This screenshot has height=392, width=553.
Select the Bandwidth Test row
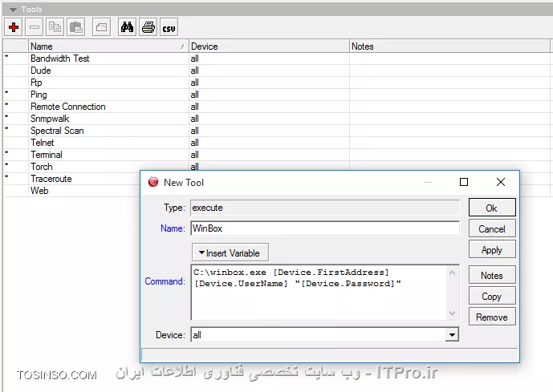[x=276, y=59]
